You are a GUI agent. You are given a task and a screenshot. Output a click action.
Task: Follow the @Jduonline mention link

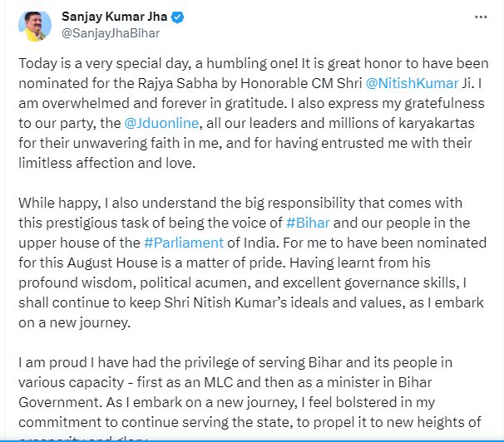(161, 123)
